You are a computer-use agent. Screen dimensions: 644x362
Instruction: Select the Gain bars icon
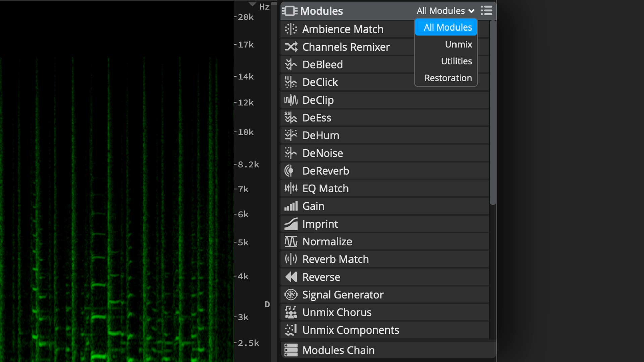click(291, 206)
